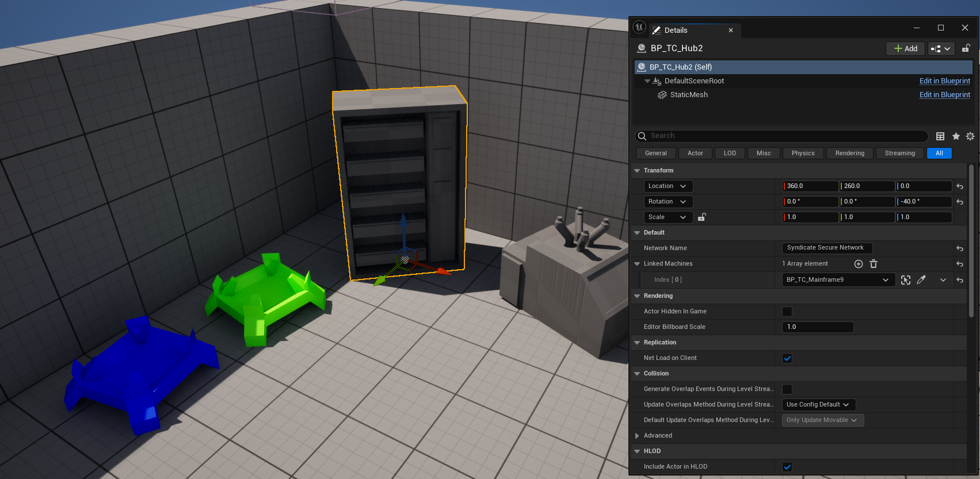The height and width of the screenshot is (479, 980).
Task: Reset Network Name to default value
Action: pyautogui.click(x=960, y=248)
